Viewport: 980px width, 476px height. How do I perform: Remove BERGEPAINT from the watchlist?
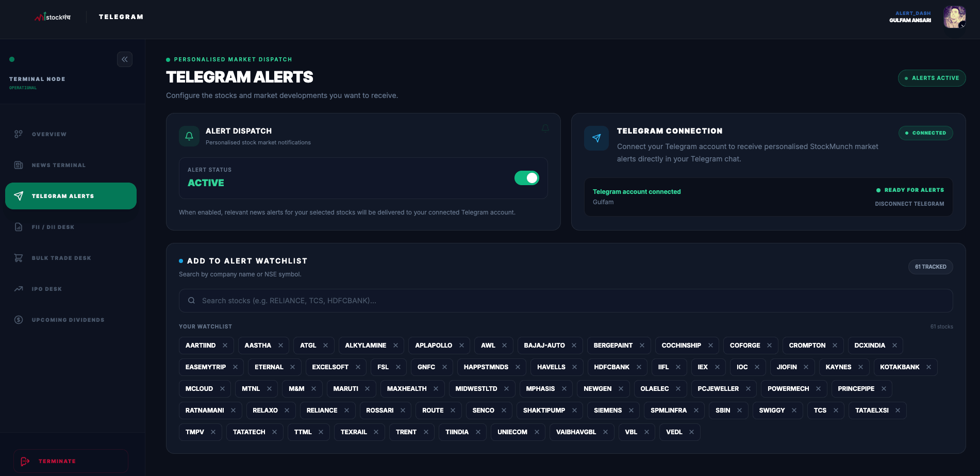pyautogui.click(x=642, y=346)
